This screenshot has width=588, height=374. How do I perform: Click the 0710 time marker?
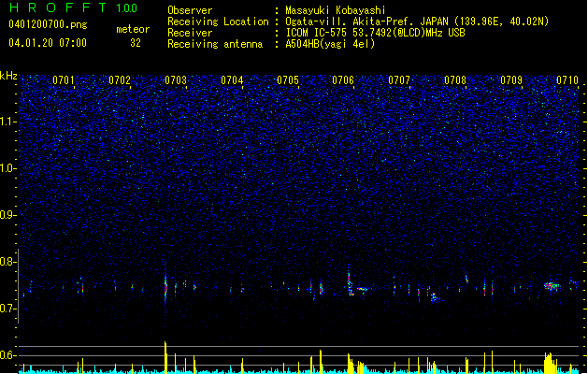(567, 80)
